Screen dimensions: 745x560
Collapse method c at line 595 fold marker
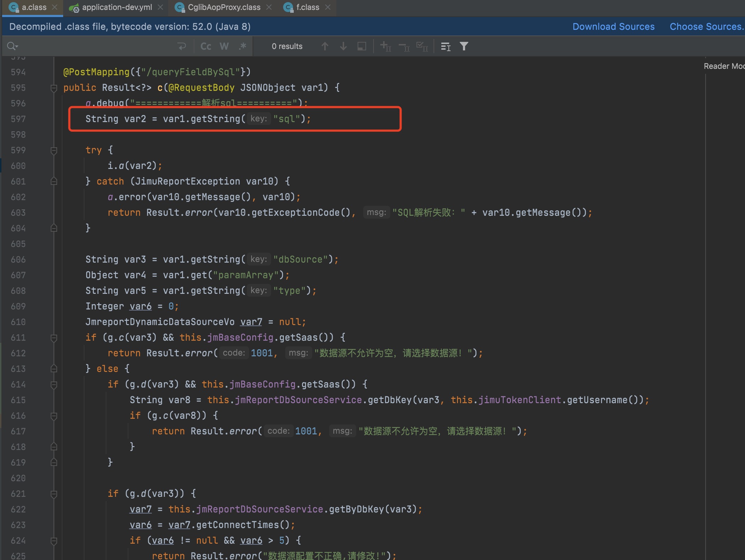pos(54,88)
